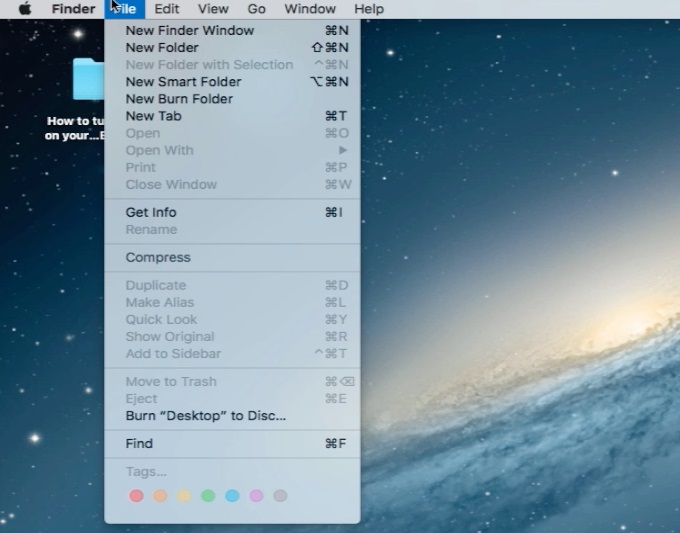Choose New Finder Window
Viewport: 680px width, 533px height.
click(232, 30)
